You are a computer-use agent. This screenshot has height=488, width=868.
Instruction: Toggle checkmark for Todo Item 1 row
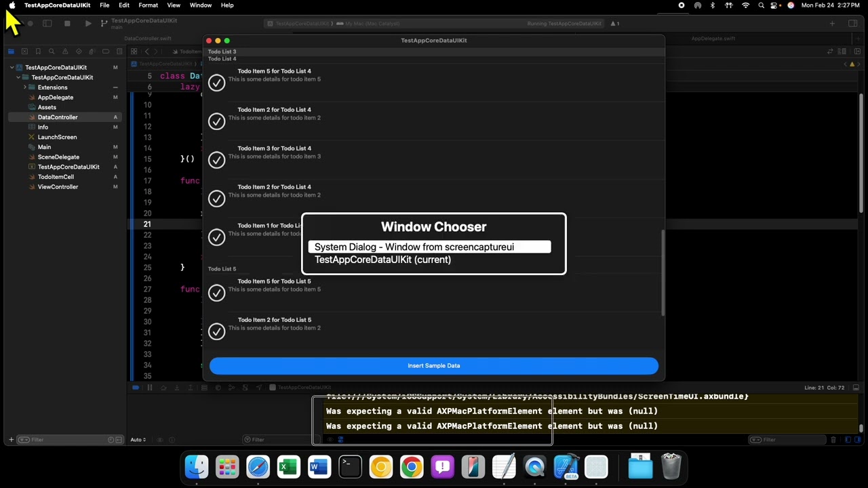[x=216, y=237]
